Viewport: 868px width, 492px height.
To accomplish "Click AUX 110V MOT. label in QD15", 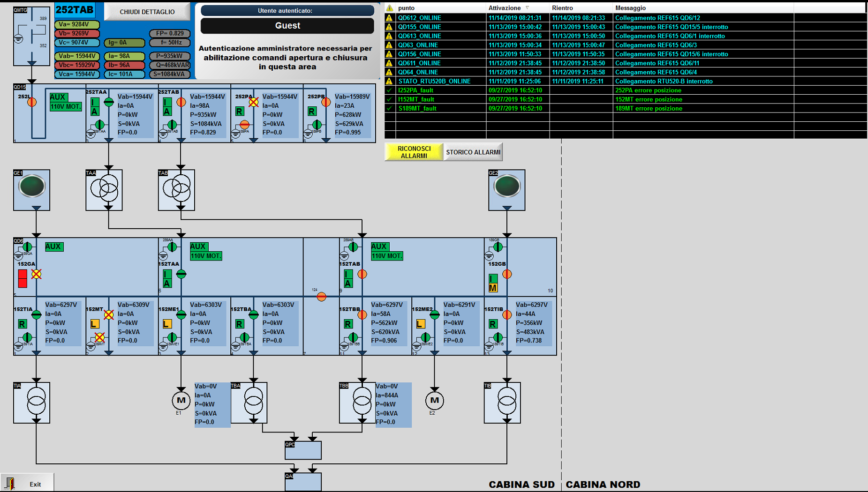I will click(66, 102).
